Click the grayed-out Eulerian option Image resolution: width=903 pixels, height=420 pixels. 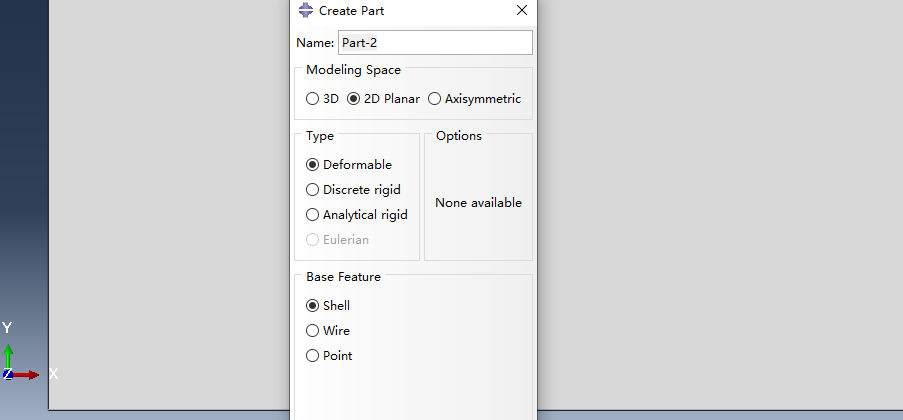(337, 240)
